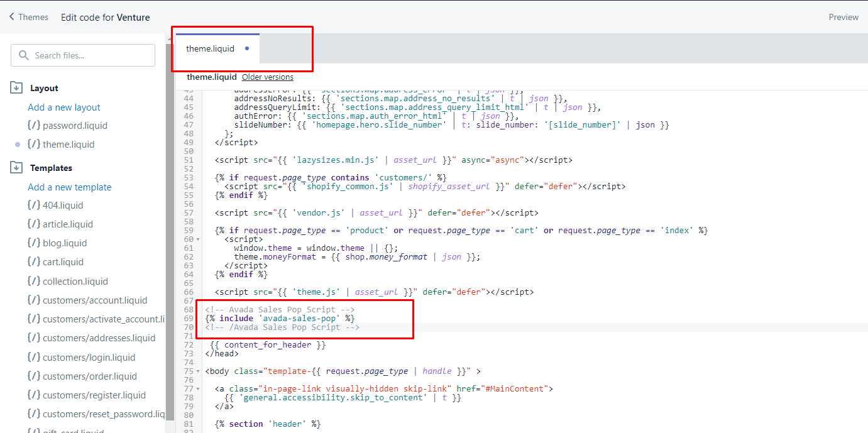Click code file icon beside customers/order.liquid
868x433 pixels.
pyautogui.click(x=34, y=376)
